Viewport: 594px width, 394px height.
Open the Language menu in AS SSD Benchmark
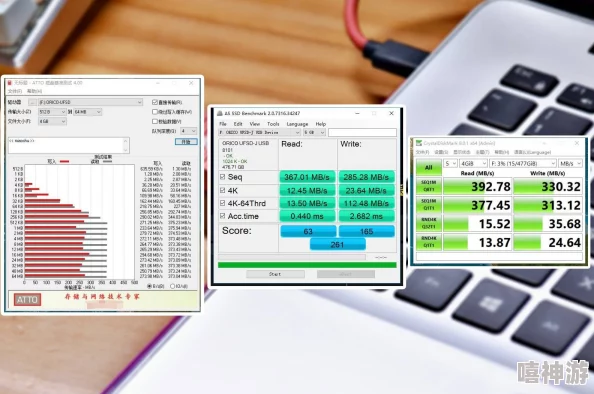297,124
